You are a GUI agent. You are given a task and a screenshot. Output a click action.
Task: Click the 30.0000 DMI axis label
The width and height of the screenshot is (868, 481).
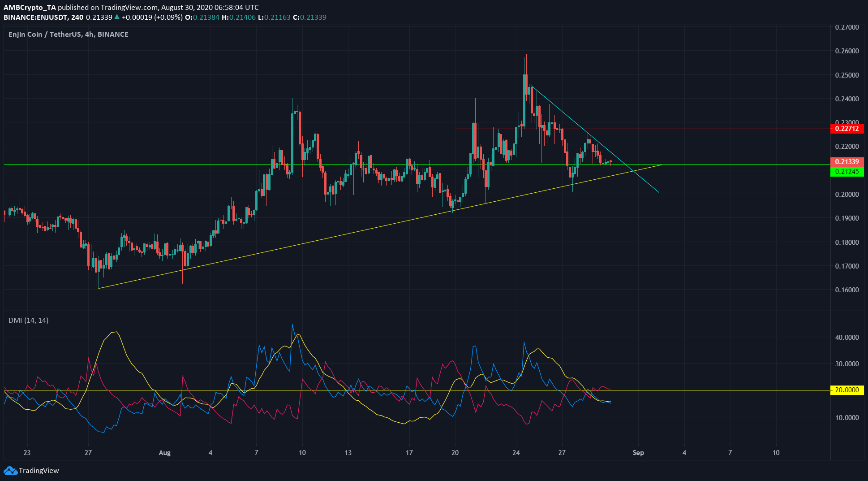[847, 364]
